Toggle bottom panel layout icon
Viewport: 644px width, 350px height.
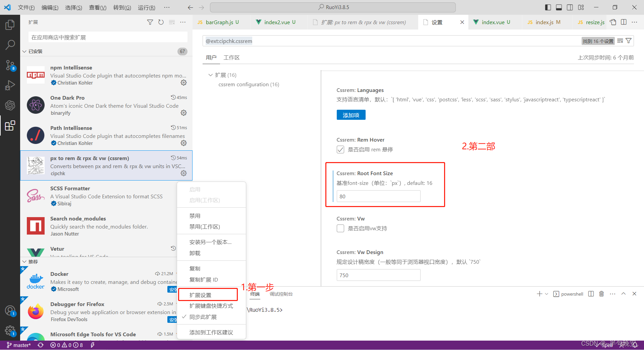tap(559, 7)
